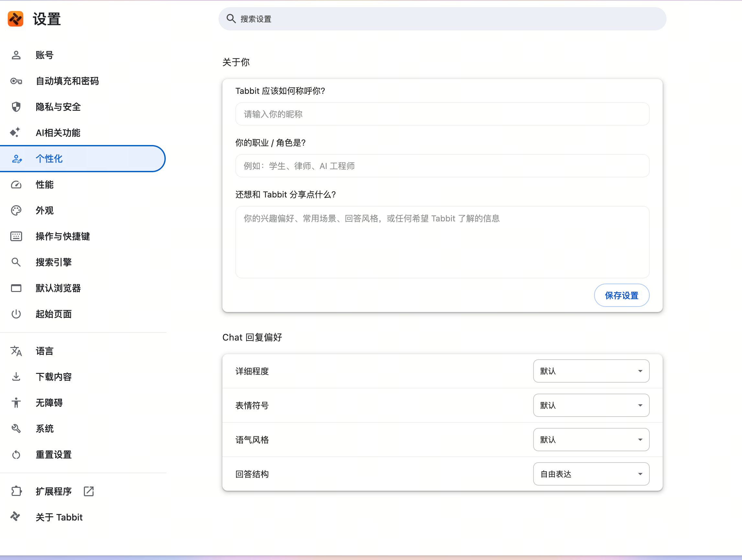Click the puzzle-piece extensions icon
This screenshot has height=560, width=742.
point(16,491)
